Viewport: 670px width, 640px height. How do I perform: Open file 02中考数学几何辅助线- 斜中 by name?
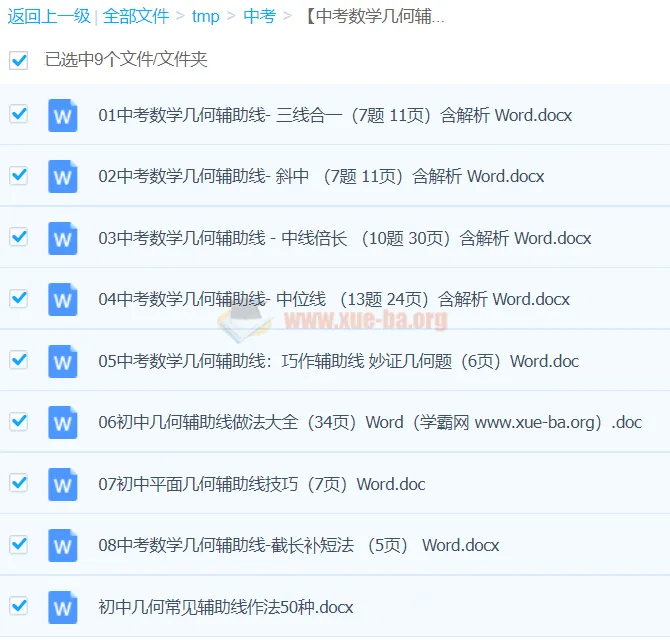pos(321,177)
